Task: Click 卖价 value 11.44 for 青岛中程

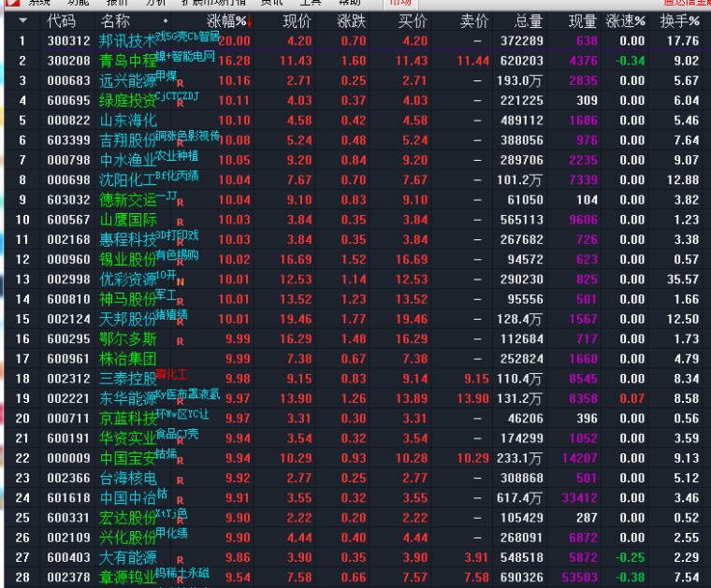Action: tap(473, 61)
